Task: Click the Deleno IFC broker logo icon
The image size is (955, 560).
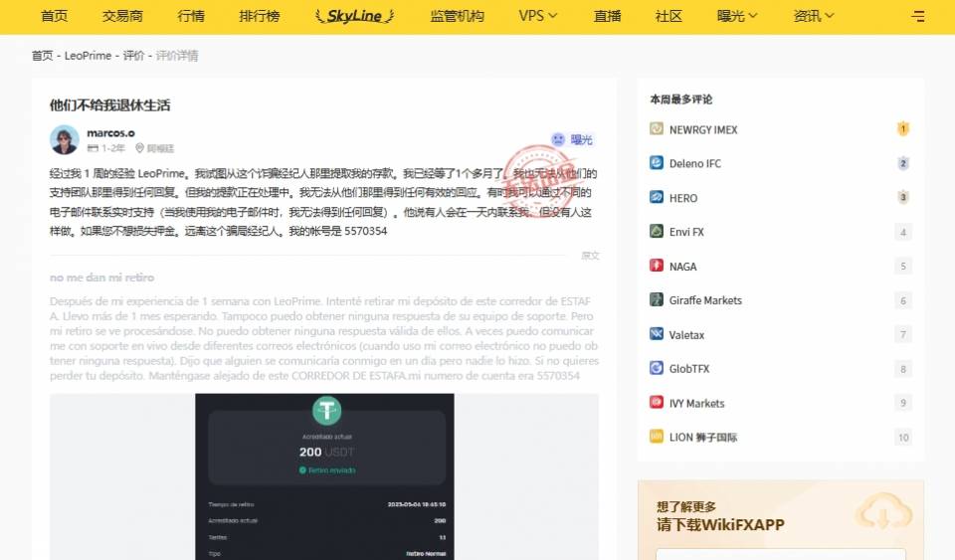Action: [x=656, y=163]
